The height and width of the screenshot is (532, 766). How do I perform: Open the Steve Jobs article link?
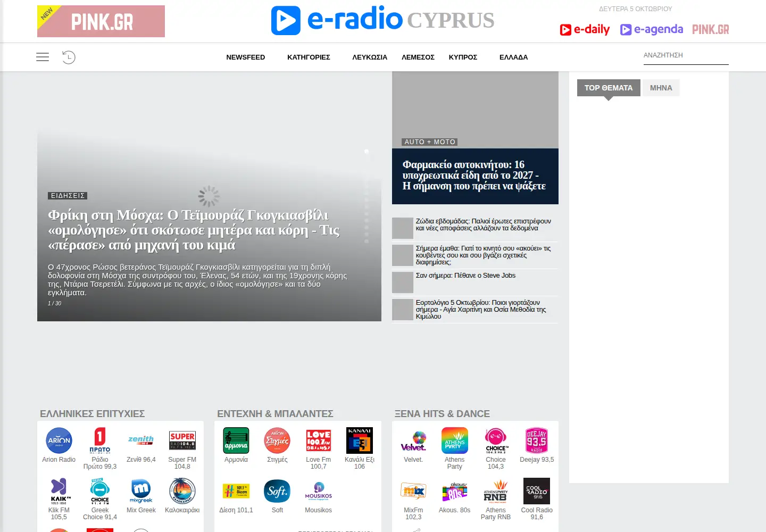coord(465,276)
